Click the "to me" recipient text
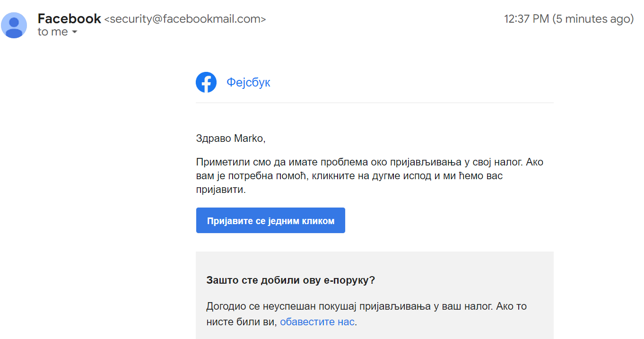The image size is (644, 339). tap(52, 32)
